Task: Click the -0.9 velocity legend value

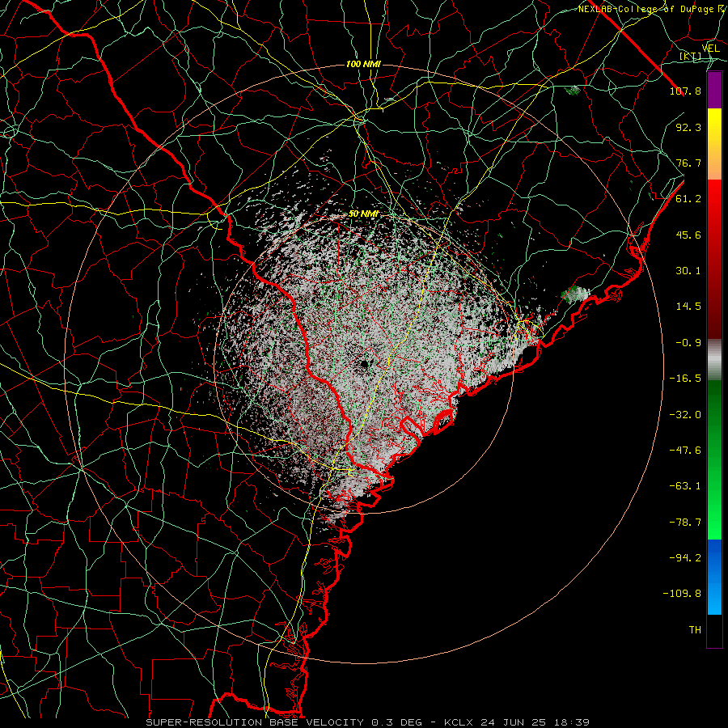Action: pyautogui.click(x=688, y=343)
